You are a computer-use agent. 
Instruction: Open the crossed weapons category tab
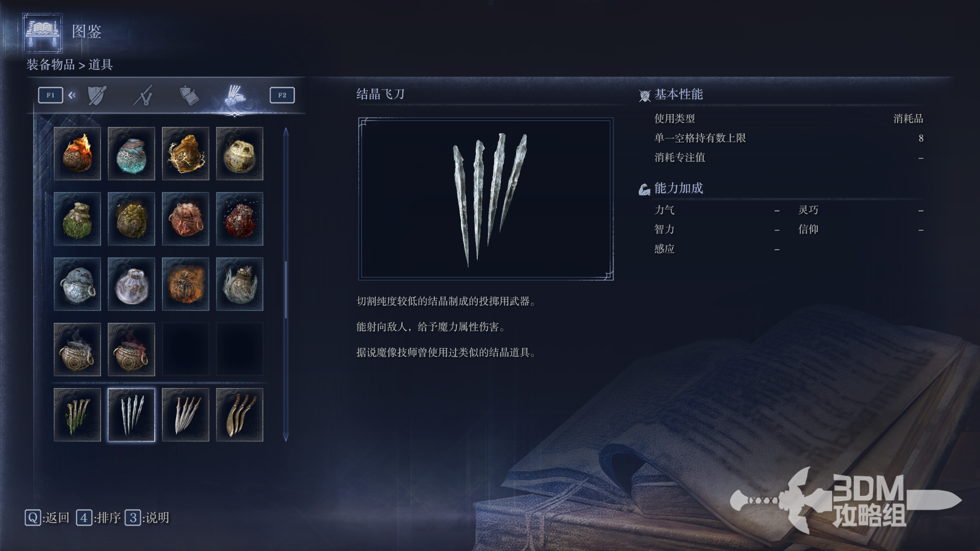(x=143, y=95)
